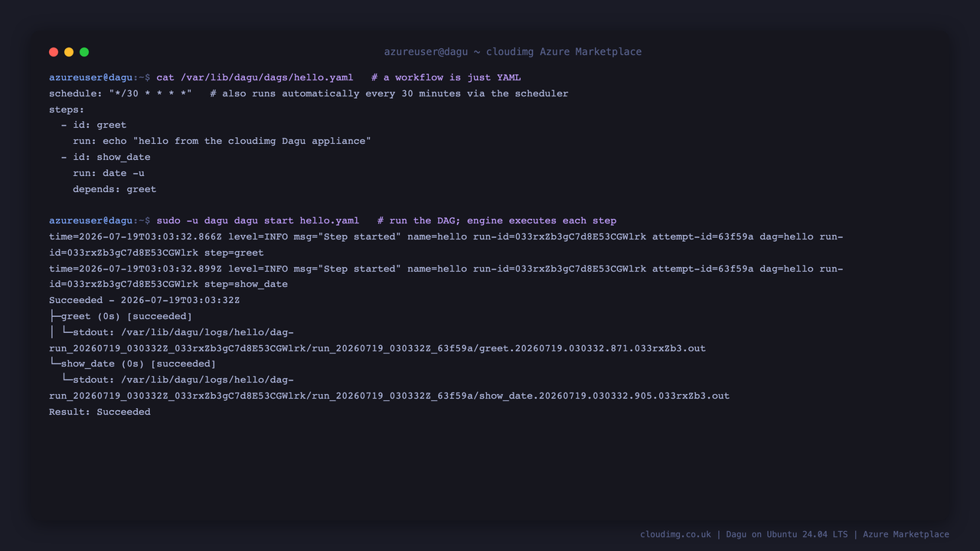Click the run: echo "hello from the cloudimg Dagu appliance" line
The image size is (980, 551).
tap(222, 141)
